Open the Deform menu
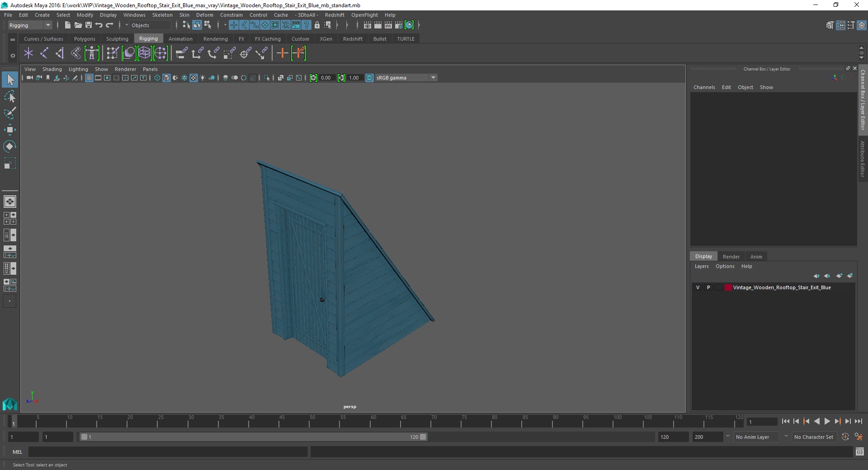 click(204, 15)
